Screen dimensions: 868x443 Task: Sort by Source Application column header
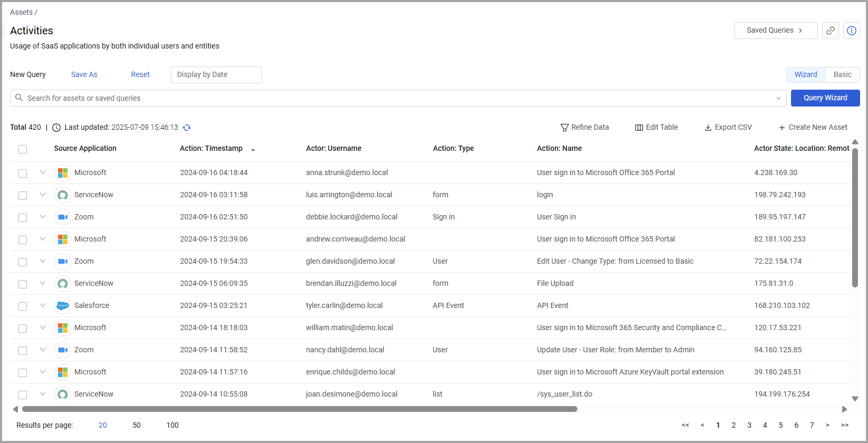[85, 149]
